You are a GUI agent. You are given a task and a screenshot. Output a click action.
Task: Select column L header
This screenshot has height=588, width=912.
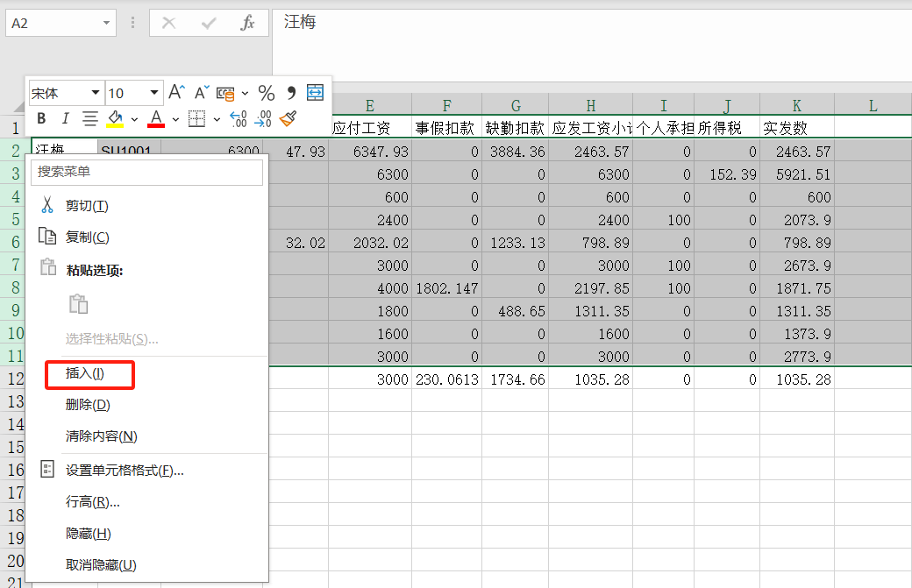873,106
